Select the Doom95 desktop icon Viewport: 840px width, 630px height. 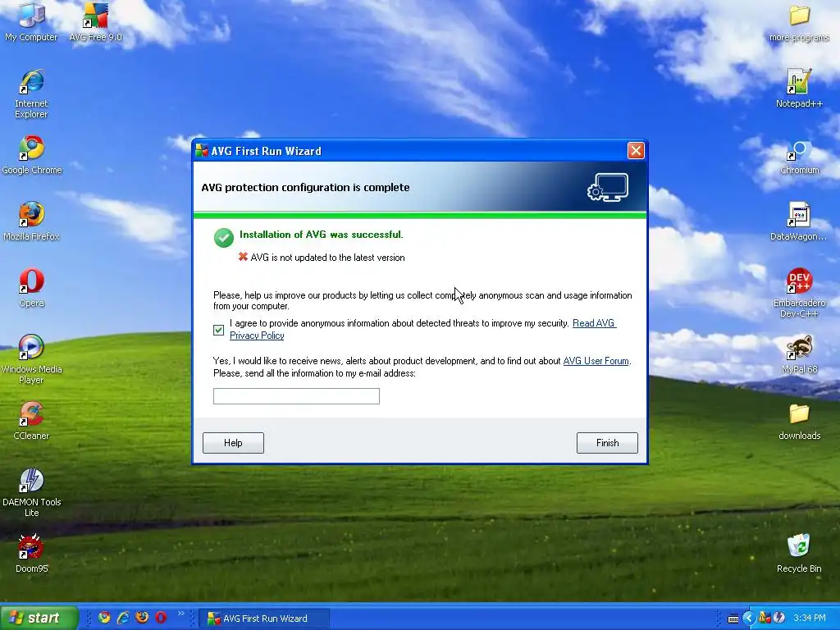[x=31, y=554]
